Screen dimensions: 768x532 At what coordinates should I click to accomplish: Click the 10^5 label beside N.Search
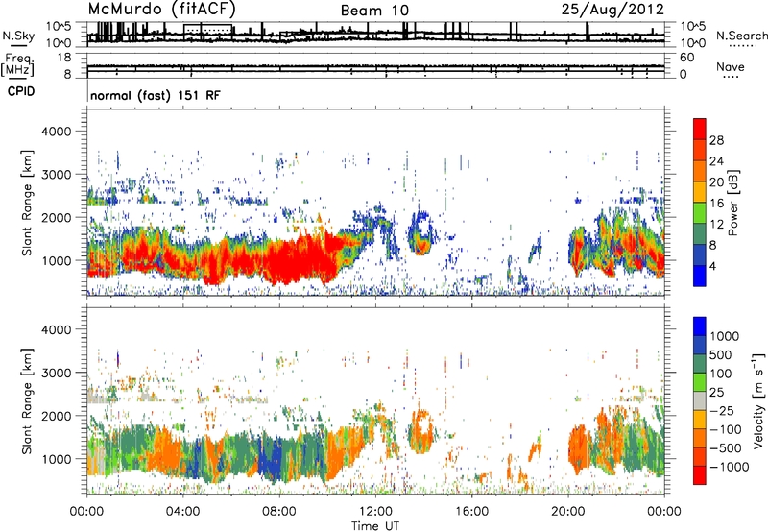(x=693, y=27)
